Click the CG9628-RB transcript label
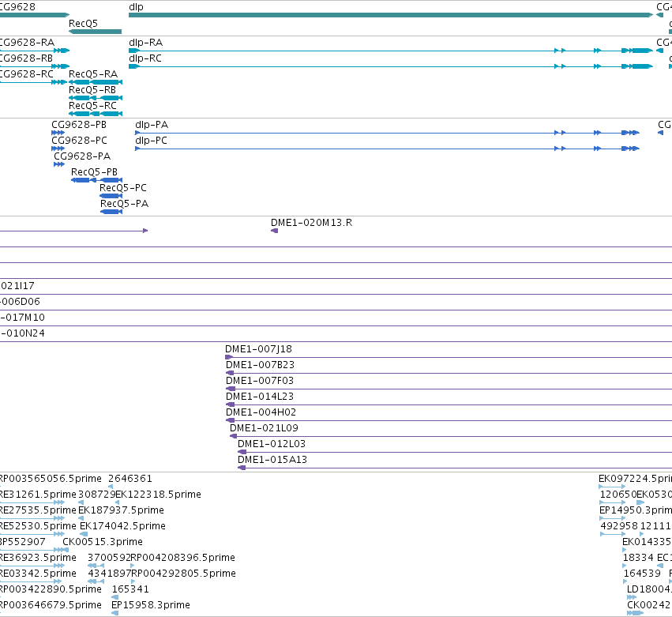Screen dimensions: 672x617 [27, 58]
